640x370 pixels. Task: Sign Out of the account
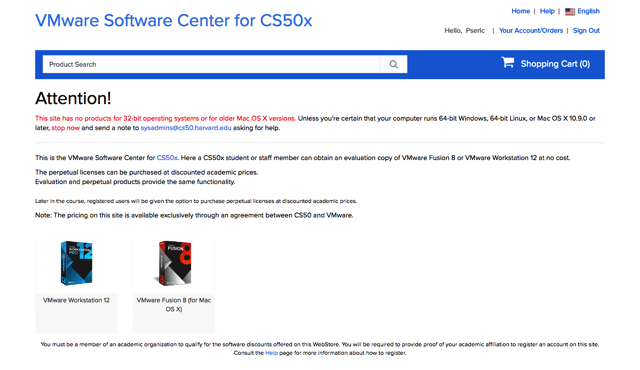tap(586, 31)
